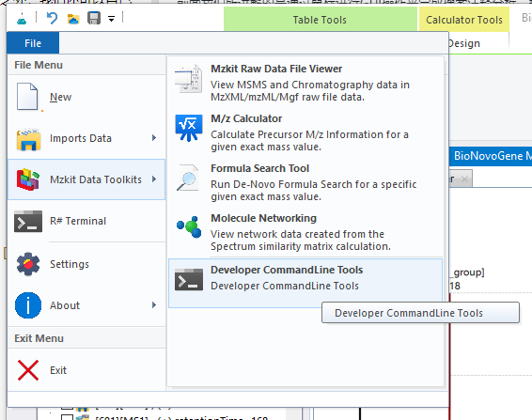Viewport: 532px width, 420px height.
Task: Click the open folder icon in toolbar
Action: pos(73,19)
